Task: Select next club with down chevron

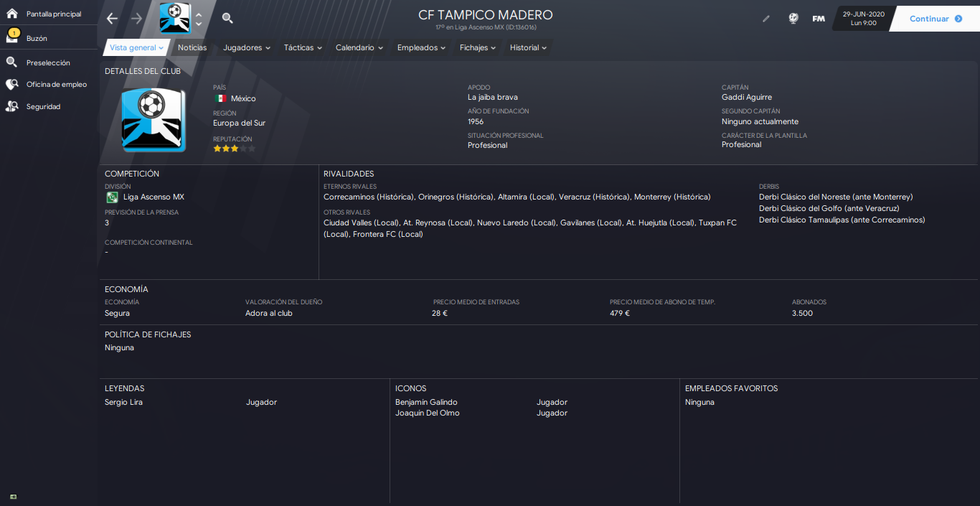Action: pos(199,24)
